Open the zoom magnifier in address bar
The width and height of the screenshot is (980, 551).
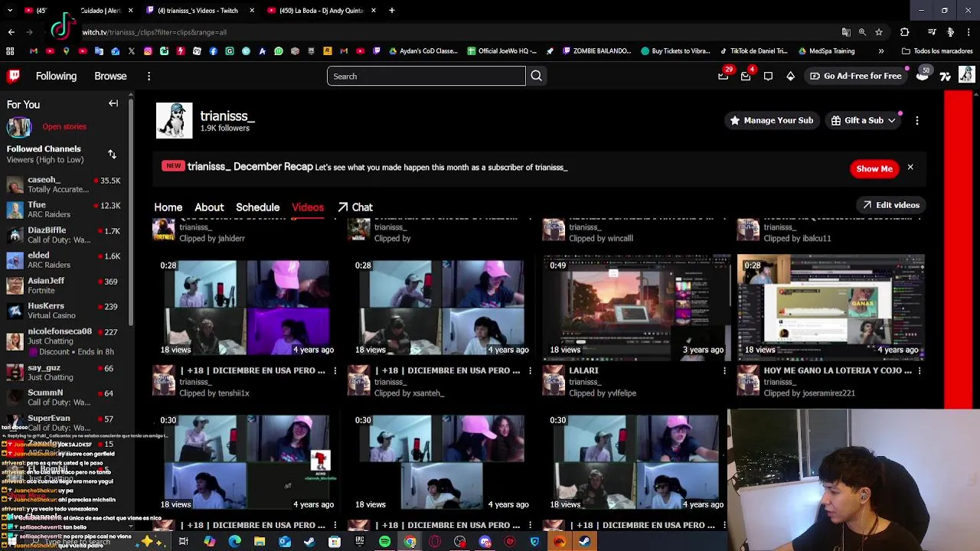pyautogui.click(x=862, y=32)
